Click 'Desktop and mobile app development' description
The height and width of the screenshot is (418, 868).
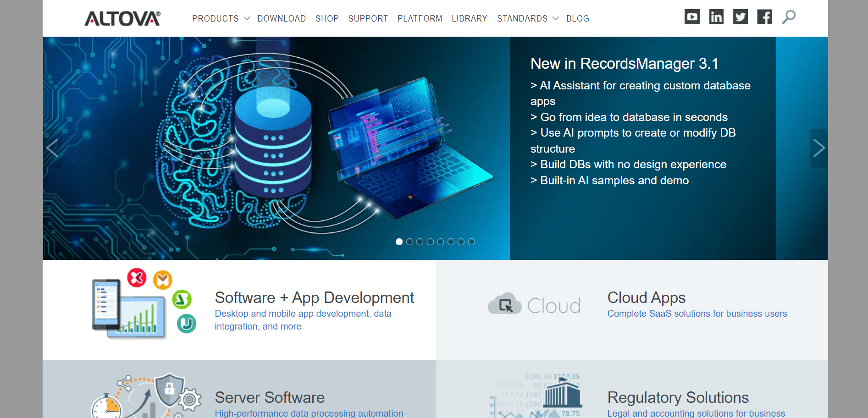(x=303, y=320)
